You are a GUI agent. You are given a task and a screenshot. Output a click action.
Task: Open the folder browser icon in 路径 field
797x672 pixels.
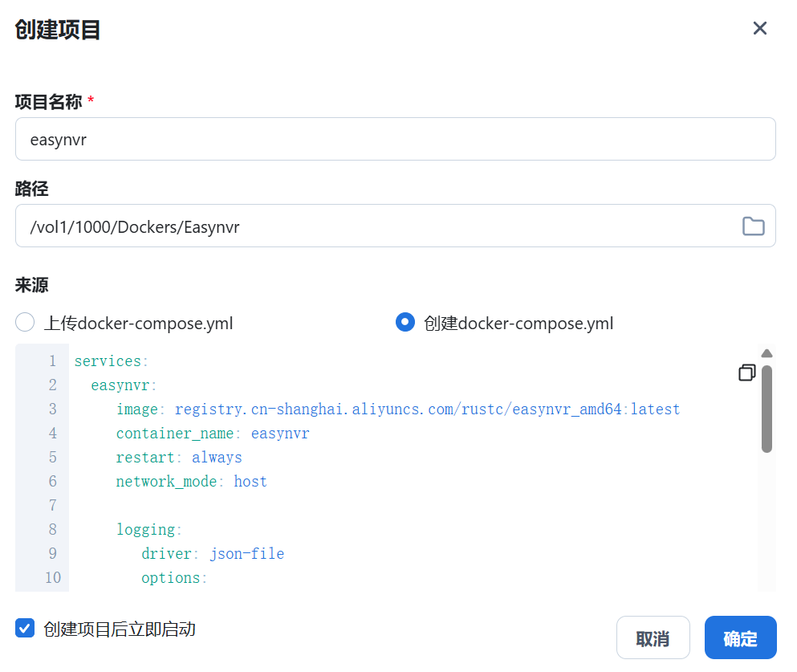754,226
